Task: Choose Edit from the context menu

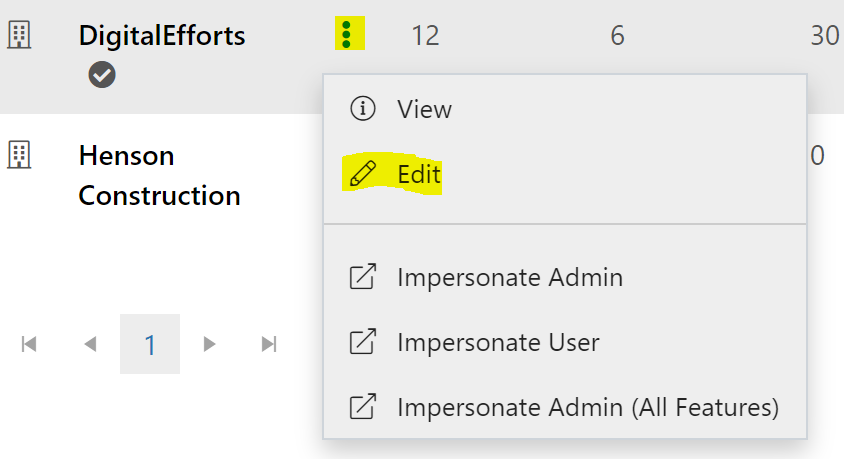Action: [565, 174]
